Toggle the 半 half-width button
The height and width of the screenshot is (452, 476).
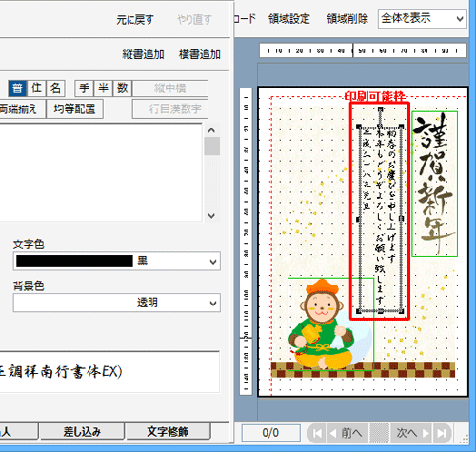pyautogui.click(x=103, y=88)
